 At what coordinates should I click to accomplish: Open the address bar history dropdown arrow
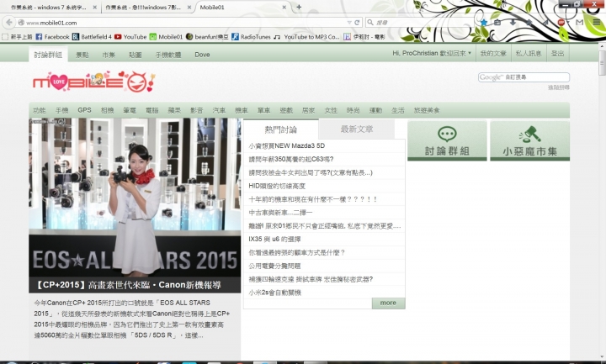click(349, 23)
